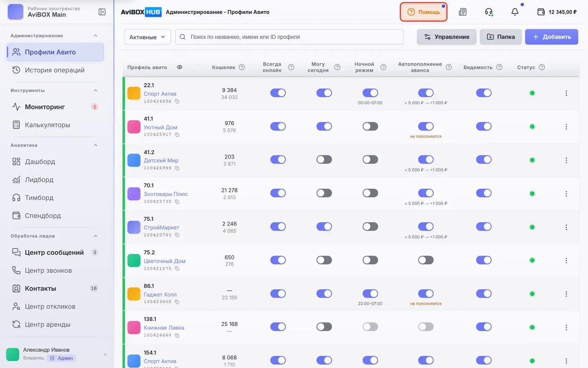Open the Активные filter dropdown

pyautogui.click(x=147, y=37)
